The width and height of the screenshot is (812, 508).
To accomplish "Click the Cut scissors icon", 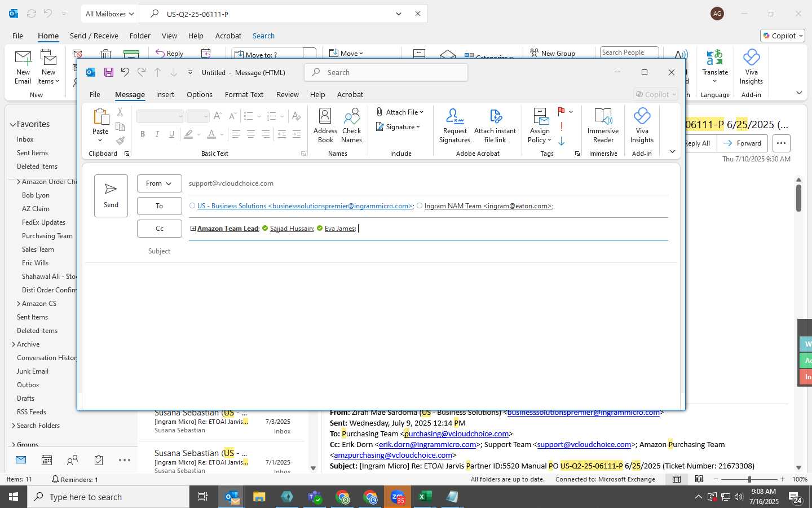I will (120, 112).
